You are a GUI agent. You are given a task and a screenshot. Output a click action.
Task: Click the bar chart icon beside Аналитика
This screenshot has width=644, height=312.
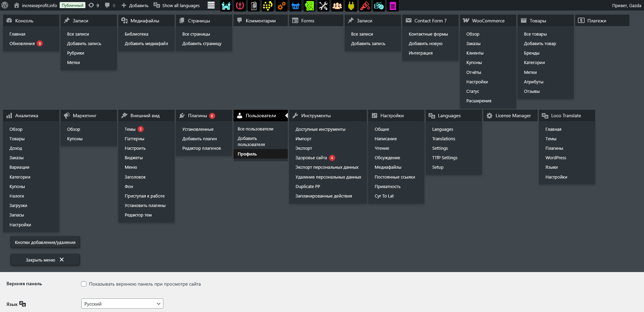point(9,116)
